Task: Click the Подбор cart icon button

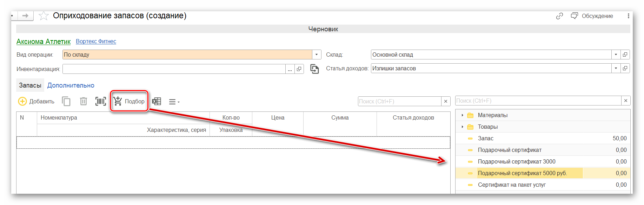Action: [129, 101]
